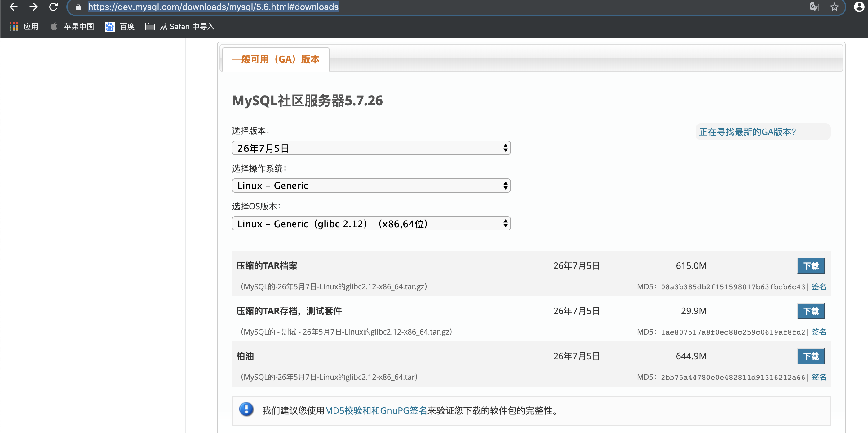This screenshot has height=433, width=868.
Task: Open the 苹果中国 bookmark
Action: click(x=79, y=27)
